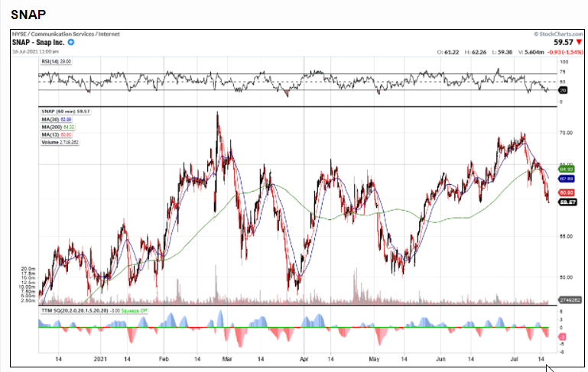Open the StockCharts.com copyright link

pyautogui.click(x=558, y=34)
